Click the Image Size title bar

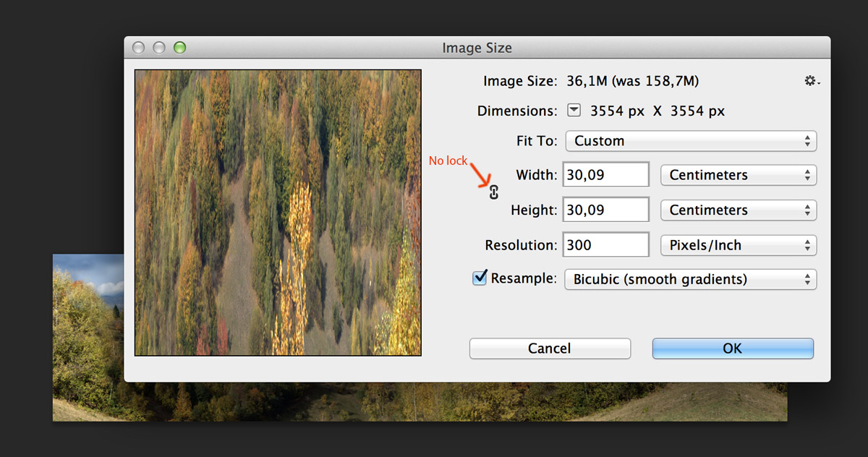477,48
